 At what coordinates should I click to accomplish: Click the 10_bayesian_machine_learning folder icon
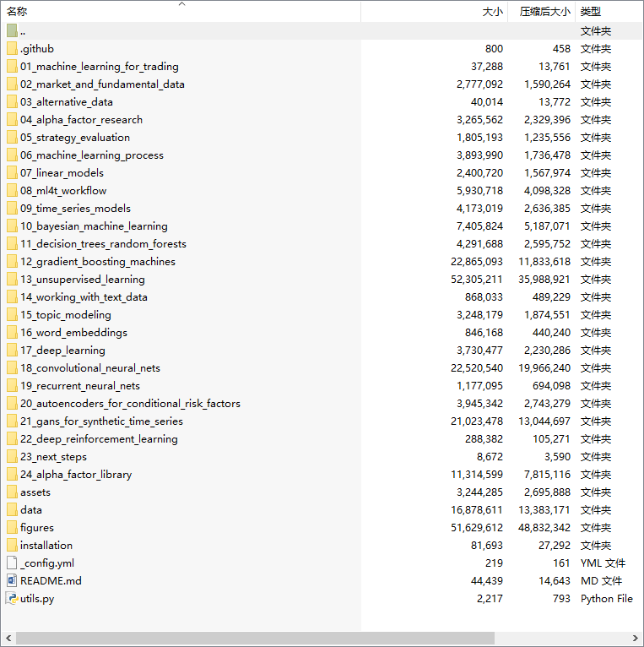(12, 226)
